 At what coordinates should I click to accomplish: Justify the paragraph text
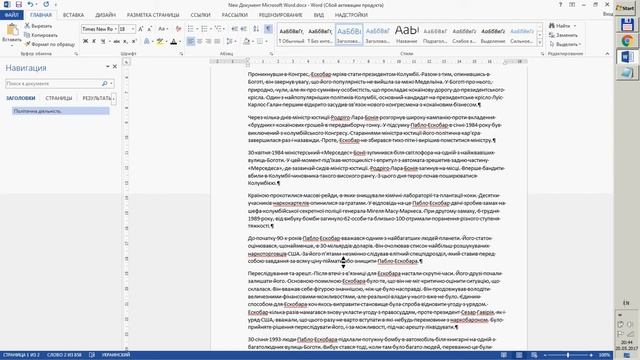217,41
